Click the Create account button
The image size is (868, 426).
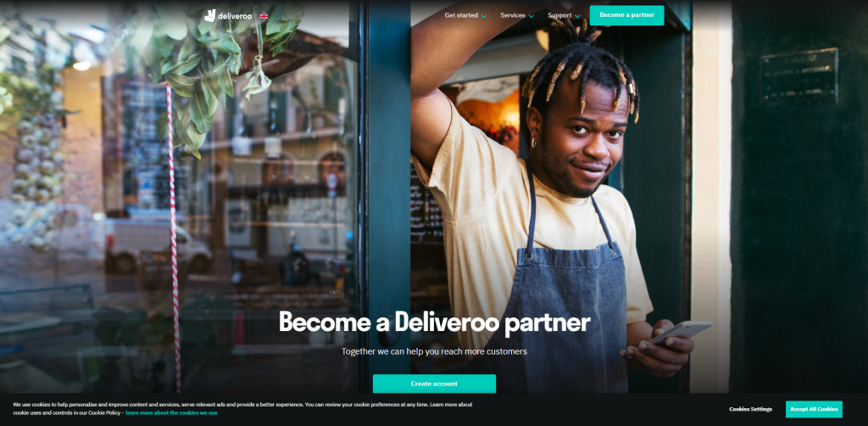pos(434,384)
